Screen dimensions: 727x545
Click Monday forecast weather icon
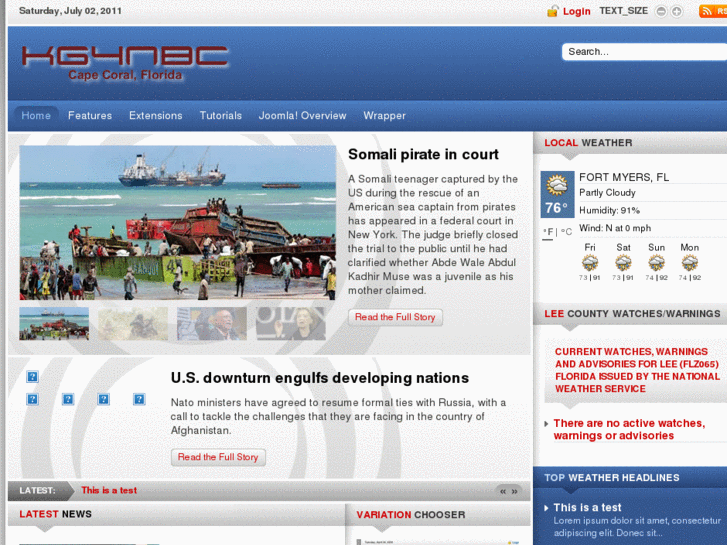click(x=690, y=263)
